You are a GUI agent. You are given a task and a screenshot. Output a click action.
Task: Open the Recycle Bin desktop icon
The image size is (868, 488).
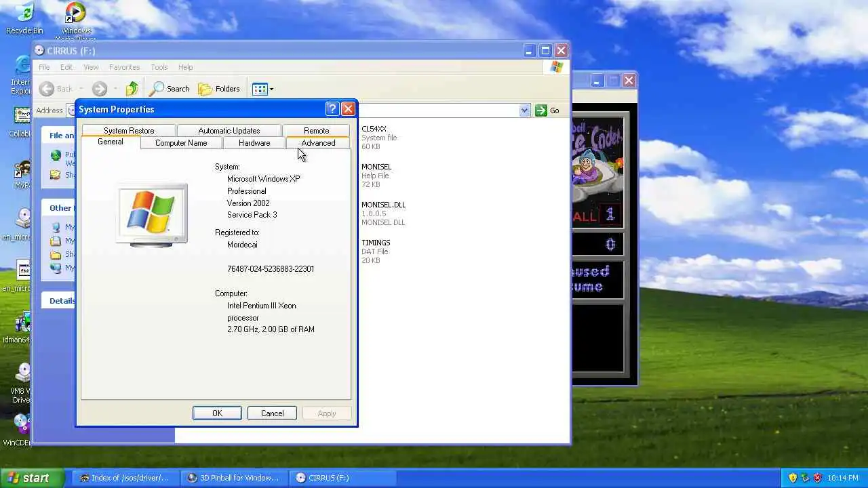[24, 18]
